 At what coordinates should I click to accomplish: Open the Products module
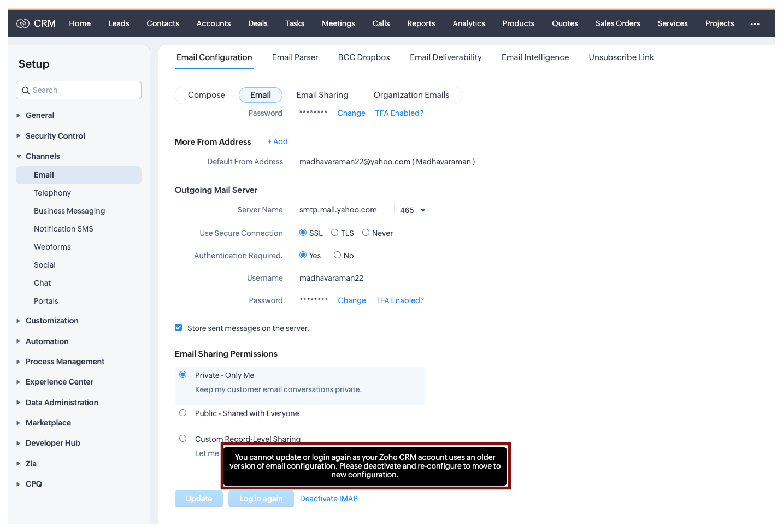[x=519, y=23]
